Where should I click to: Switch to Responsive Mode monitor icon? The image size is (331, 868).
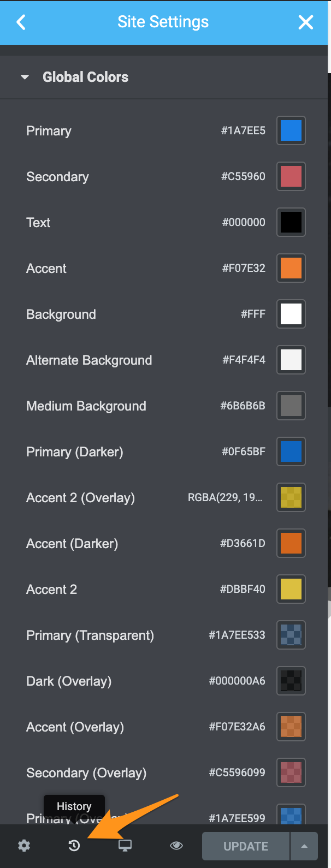tap(125, 846)
